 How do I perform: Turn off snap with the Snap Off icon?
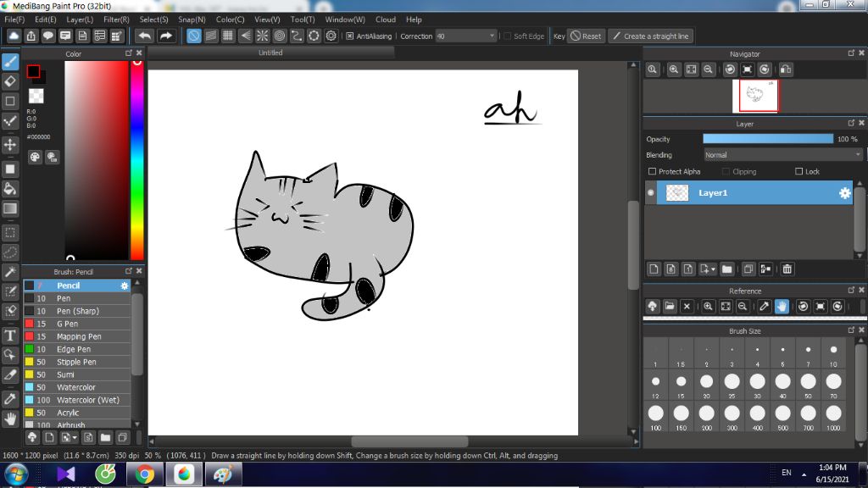click(x=194, y=36)
